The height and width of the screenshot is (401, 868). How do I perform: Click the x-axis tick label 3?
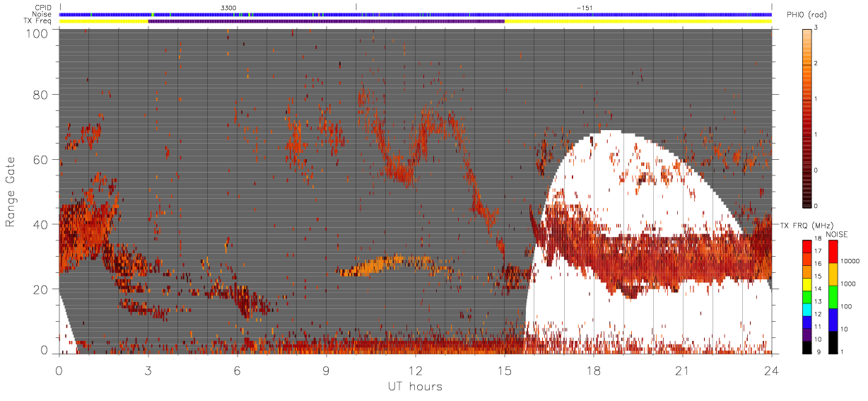pos(148,371)
